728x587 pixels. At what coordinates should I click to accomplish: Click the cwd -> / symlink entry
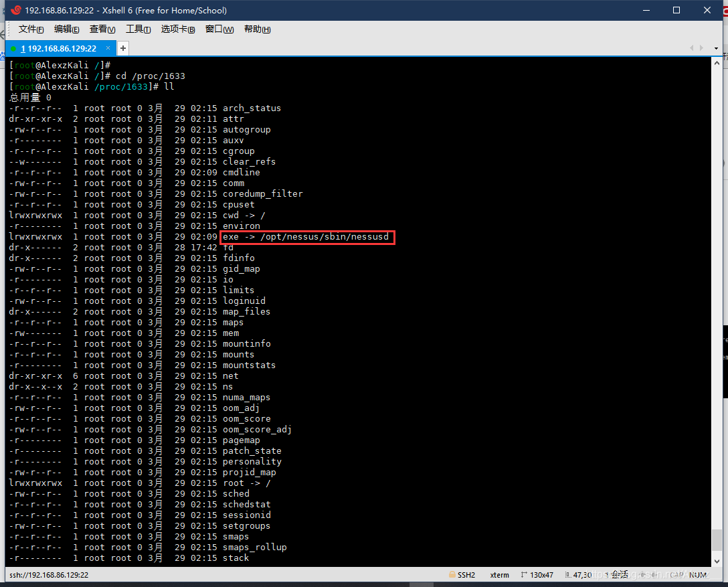pos(244,215)
